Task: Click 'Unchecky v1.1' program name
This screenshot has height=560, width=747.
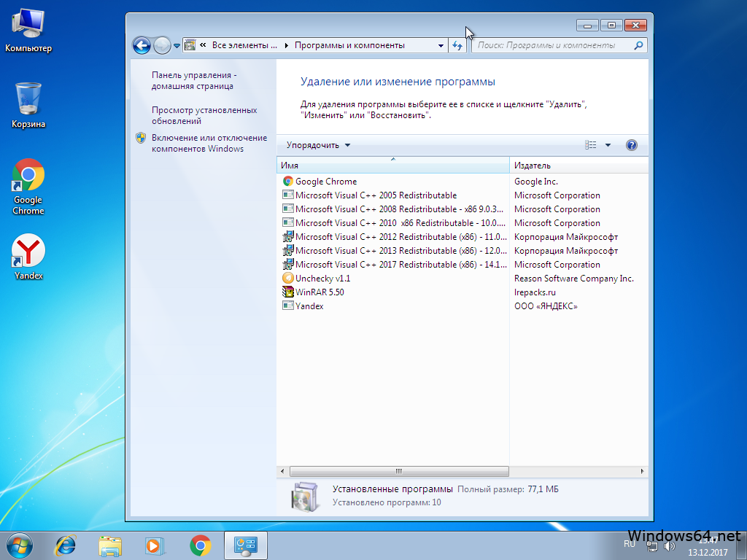Action: coord(322,278)
